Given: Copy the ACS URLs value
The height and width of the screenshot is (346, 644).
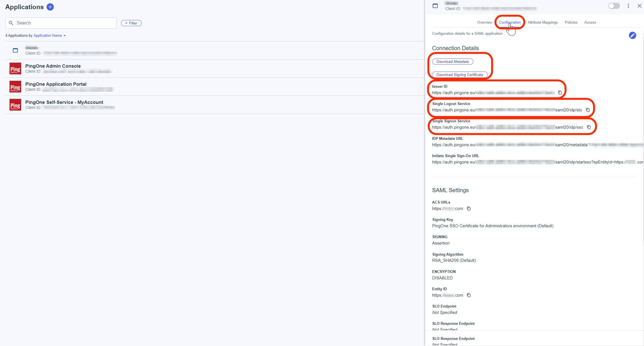Looking at the screenshot, I should 469,209.
